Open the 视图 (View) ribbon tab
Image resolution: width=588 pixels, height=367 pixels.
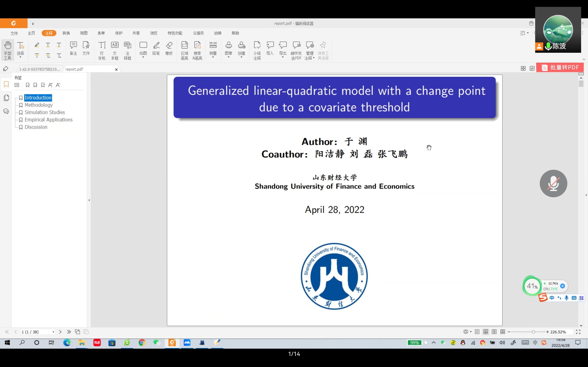(x=84, y=33)
